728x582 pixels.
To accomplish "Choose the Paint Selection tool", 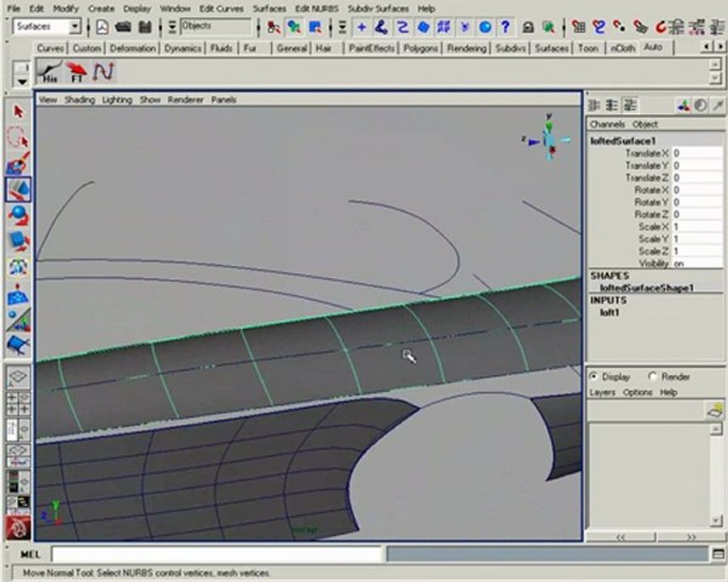I will pyautogui.click(x=19, y=164).
